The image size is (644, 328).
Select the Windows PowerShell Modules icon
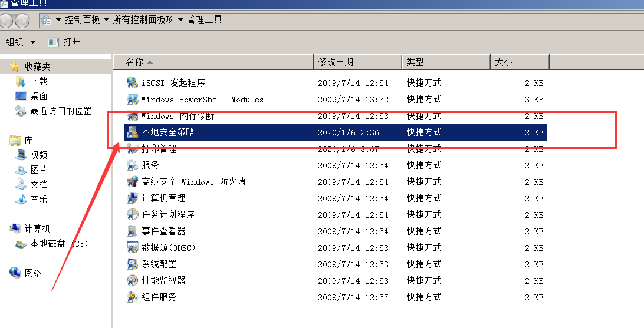point(132,99)
